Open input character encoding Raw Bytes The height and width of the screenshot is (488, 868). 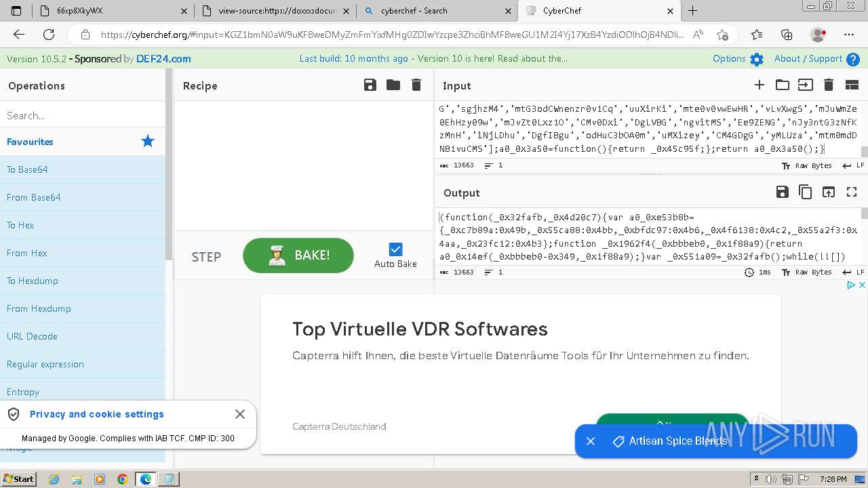(x=806, y=165)
